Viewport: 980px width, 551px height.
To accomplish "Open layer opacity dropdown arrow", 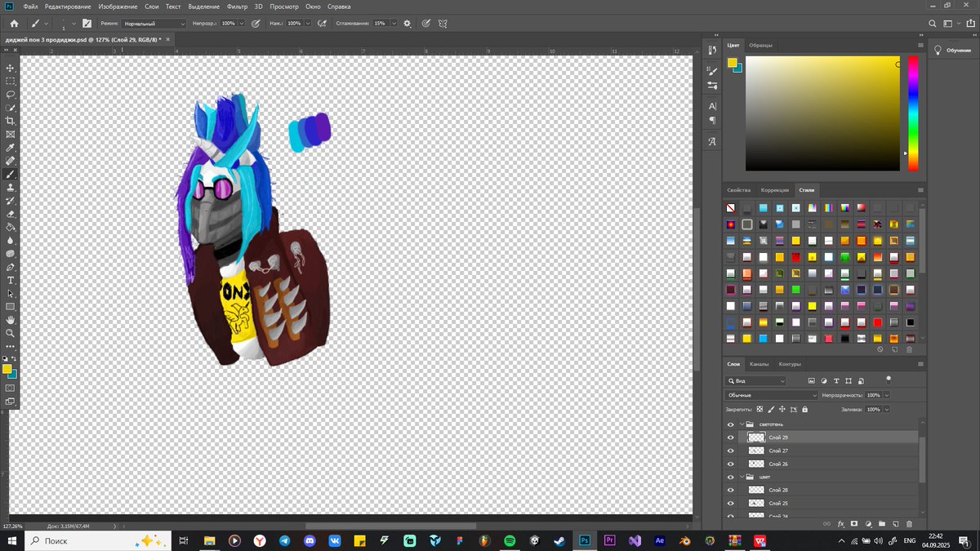I will 886,395.
